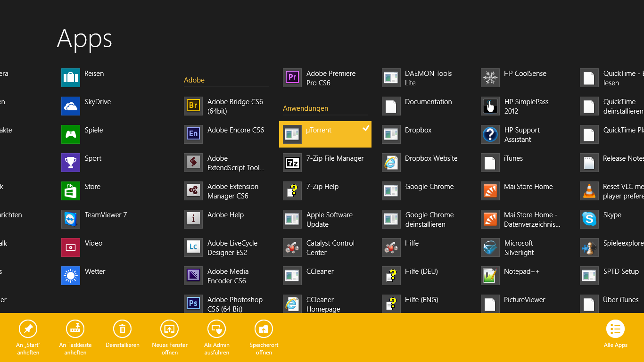
Task: Open Adobe LiveCycle Designer Lc icon
Action: [193, 247]
